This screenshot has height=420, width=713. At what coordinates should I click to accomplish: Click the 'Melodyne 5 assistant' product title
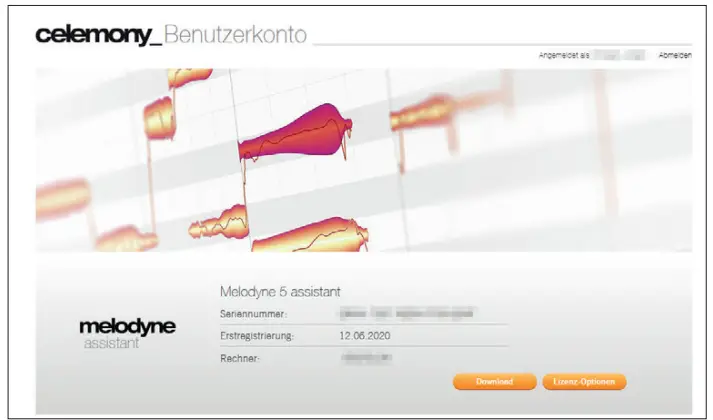(280, 291)
